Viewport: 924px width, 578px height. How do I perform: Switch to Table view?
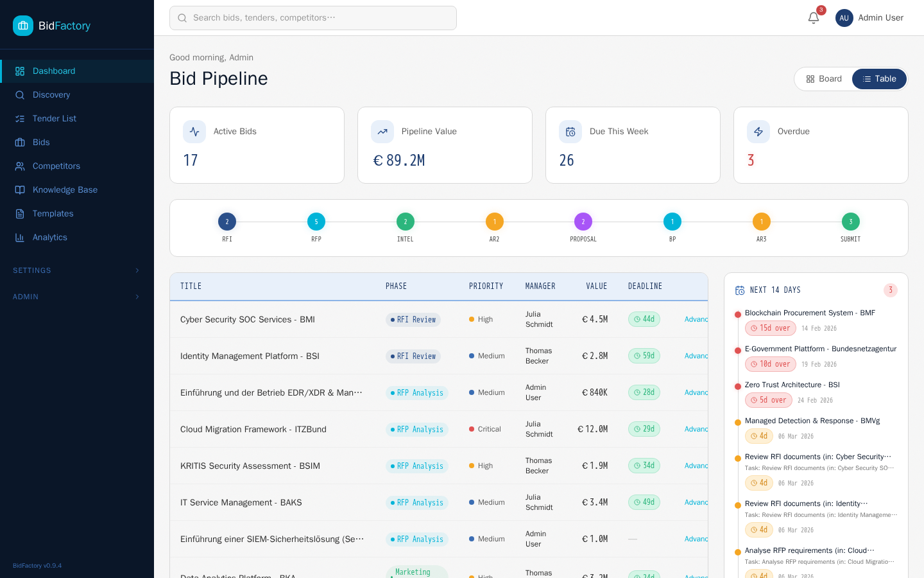[x=879, y=79]
